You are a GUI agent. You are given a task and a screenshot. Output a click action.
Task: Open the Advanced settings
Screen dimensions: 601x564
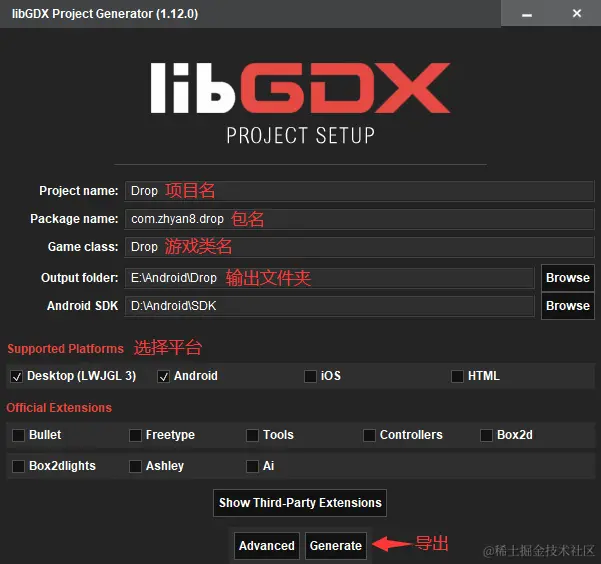pos(267,546)
